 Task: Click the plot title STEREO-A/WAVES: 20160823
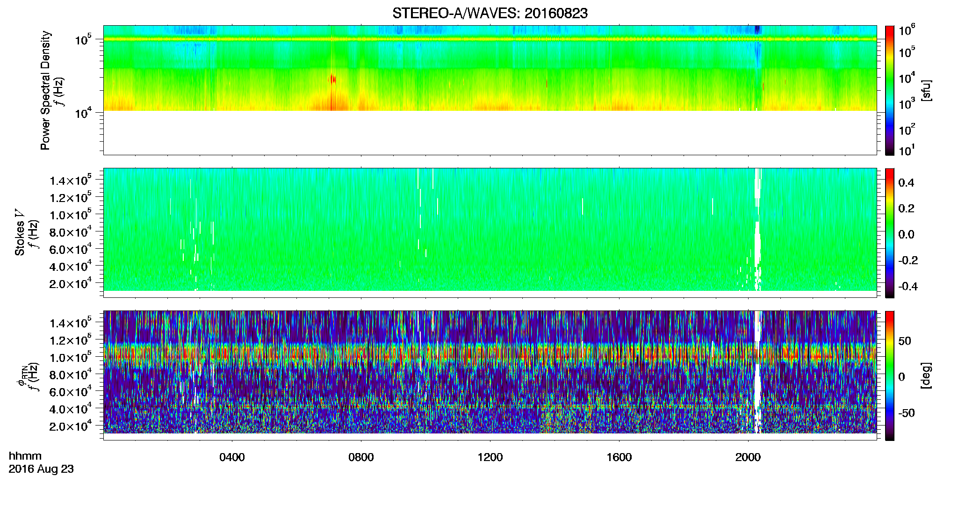click(490, 14)
